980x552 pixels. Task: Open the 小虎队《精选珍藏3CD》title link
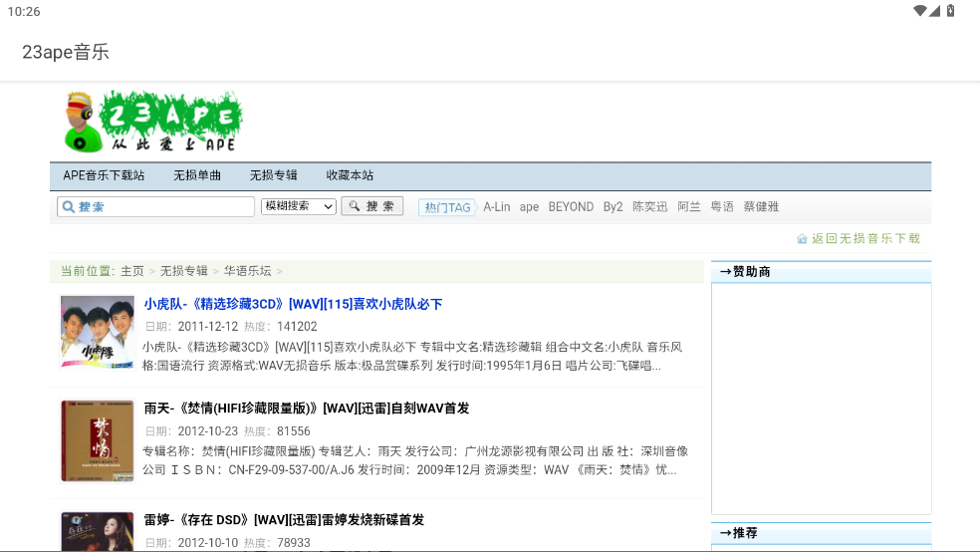293,304
